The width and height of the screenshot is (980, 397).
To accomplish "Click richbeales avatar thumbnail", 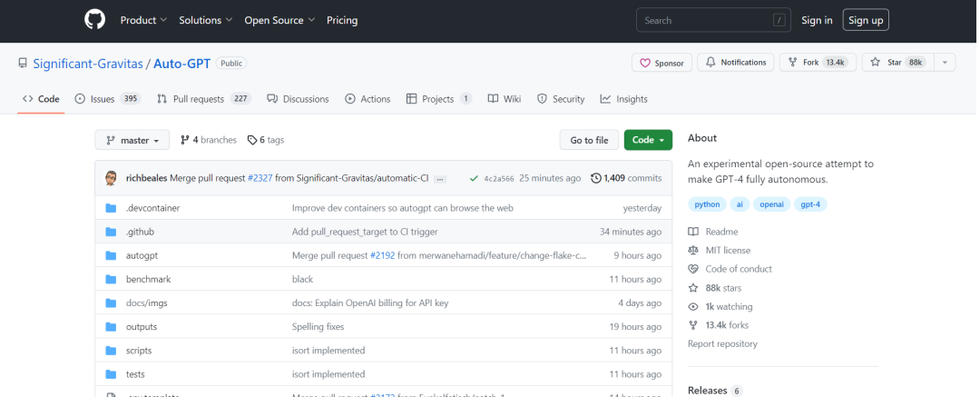I will point(112,178).
